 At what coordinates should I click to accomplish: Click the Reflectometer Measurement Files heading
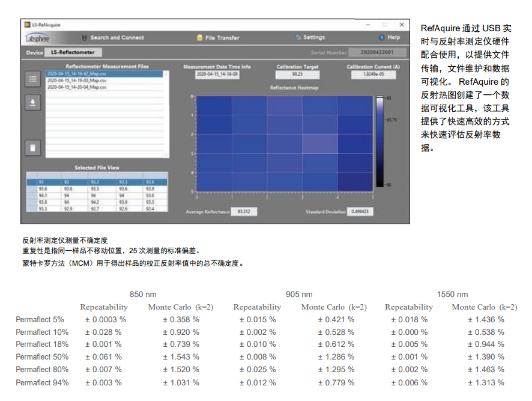pyautogui.click(x=107, y=66)
